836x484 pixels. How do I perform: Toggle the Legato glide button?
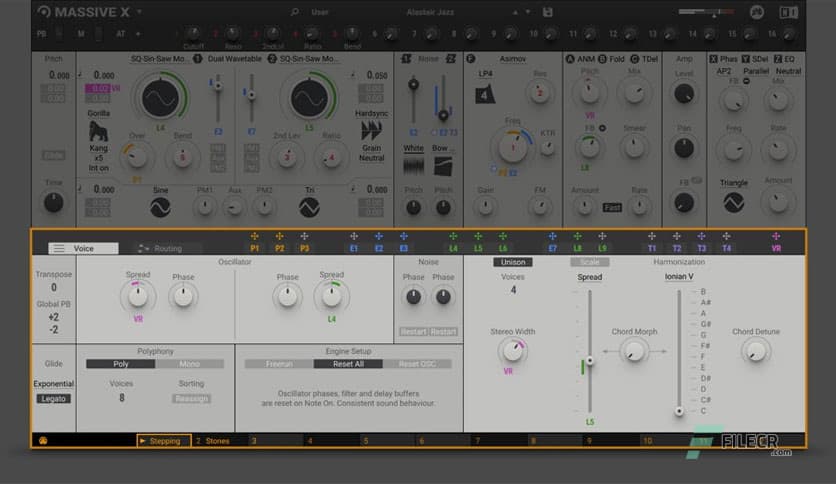[53, 399]
